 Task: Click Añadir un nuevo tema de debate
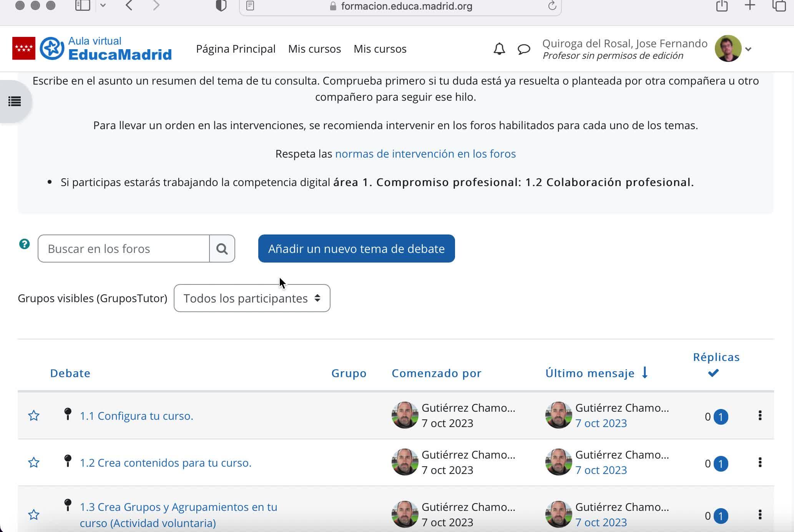point(356,249)
